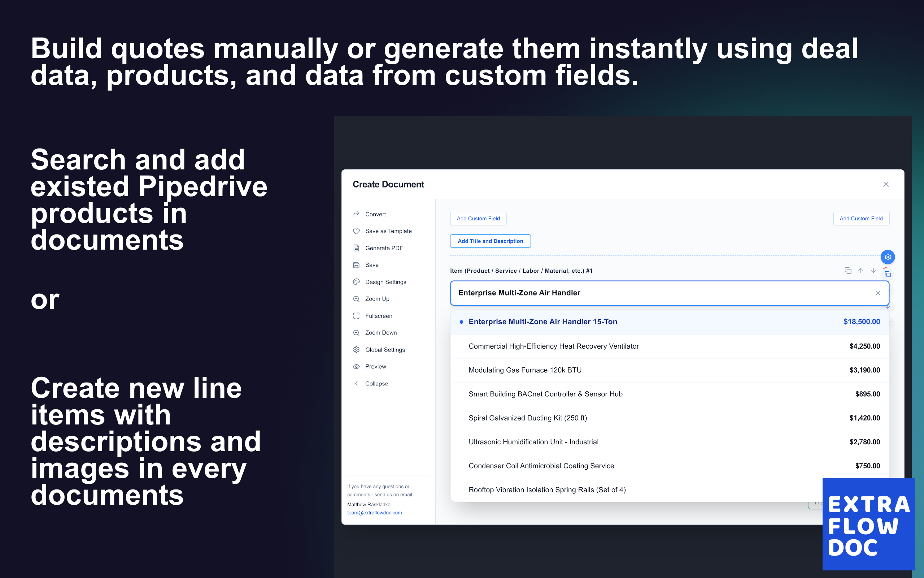This screenshot has width=924, height=578.
Task: Click the right Add Custom Field button
Action: tap(861, 219)
